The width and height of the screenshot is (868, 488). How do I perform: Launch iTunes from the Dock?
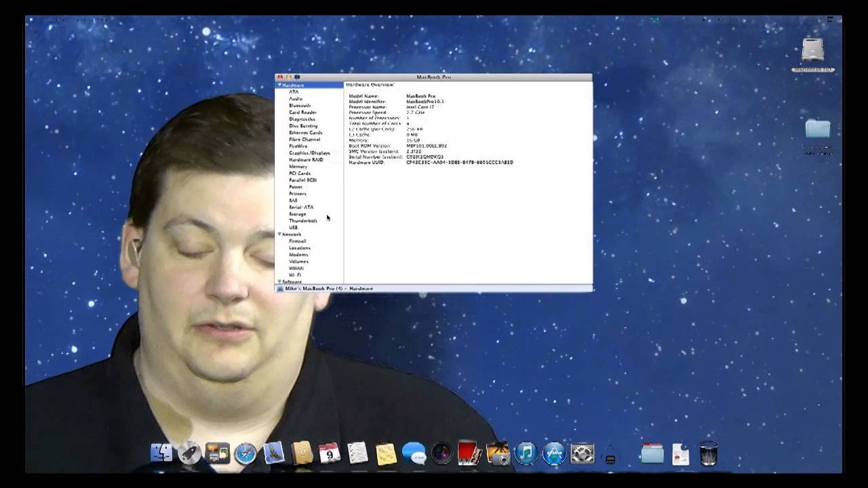coord(526,452)
